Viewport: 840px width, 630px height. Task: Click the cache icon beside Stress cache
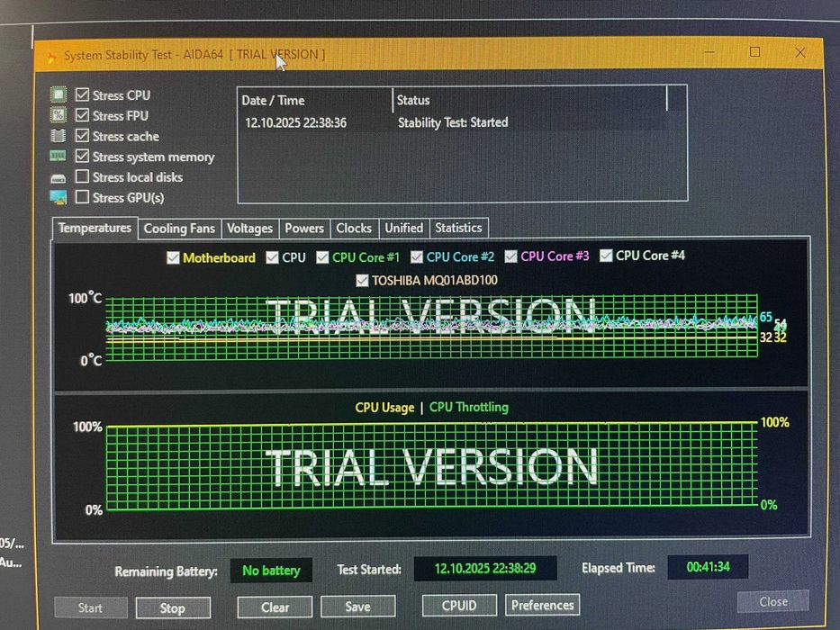[59, 136]
